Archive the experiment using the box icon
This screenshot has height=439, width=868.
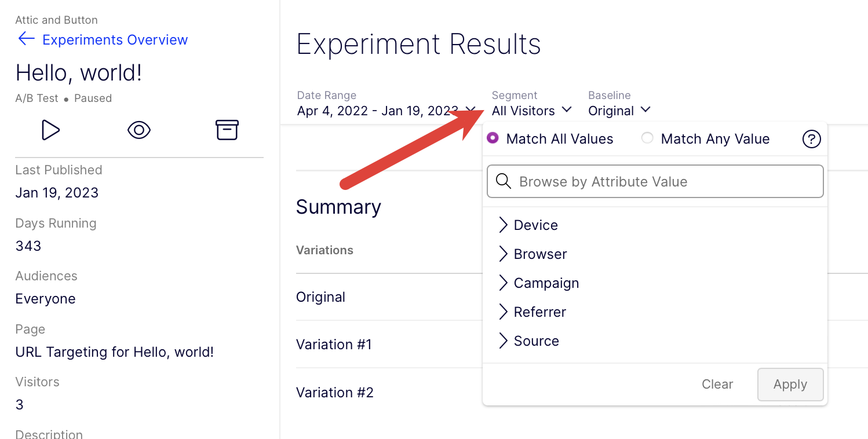(x=227, y=130)
